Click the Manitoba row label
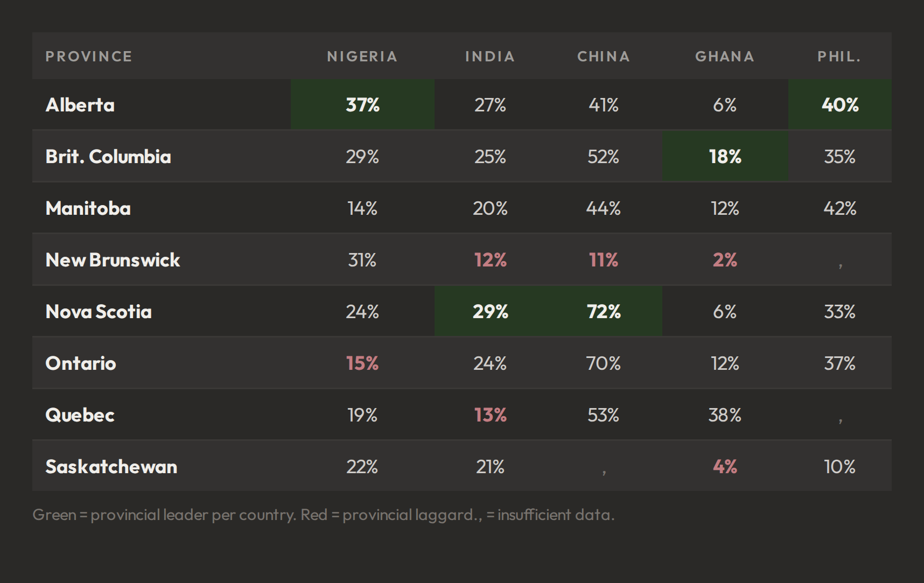This screenshot has width=924, height=583. [x=88, y=208]
